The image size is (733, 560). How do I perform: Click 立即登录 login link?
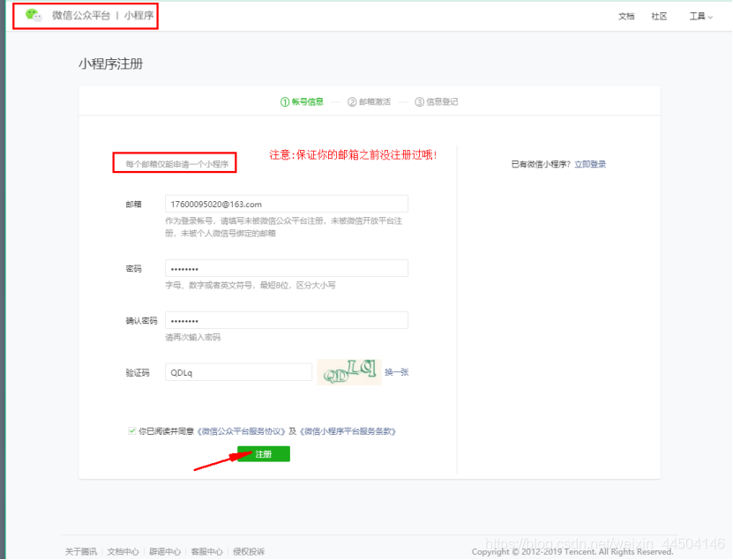(590, 164)
